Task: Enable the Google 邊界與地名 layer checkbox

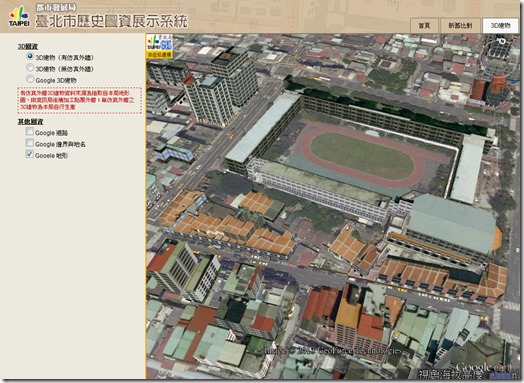Action: tap(30, 143)
